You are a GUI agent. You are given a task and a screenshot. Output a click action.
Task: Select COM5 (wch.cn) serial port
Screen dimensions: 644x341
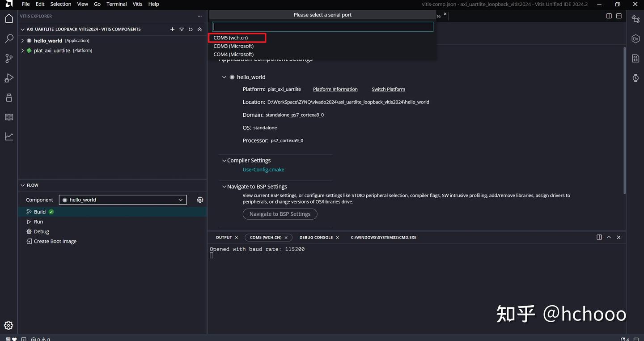click(x=322, y=38)
